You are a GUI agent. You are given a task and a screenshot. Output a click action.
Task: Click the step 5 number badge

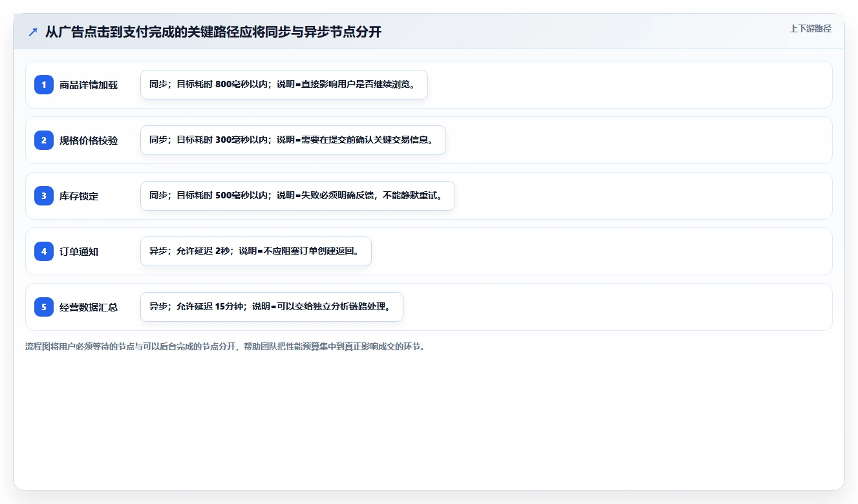[x=44, y=306]
